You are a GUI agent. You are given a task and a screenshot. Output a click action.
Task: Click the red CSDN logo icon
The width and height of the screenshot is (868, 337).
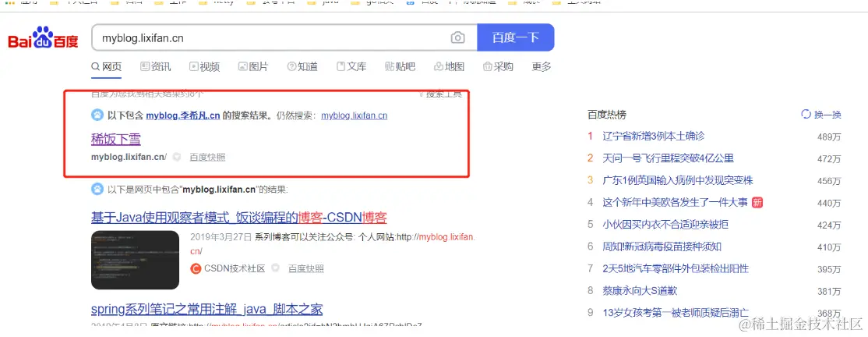[195, 269]
